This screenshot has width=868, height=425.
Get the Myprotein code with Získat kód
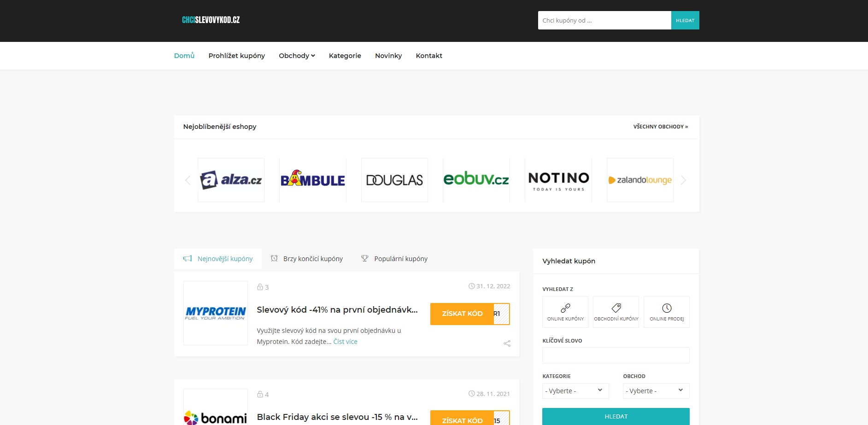tap(470, 314)
